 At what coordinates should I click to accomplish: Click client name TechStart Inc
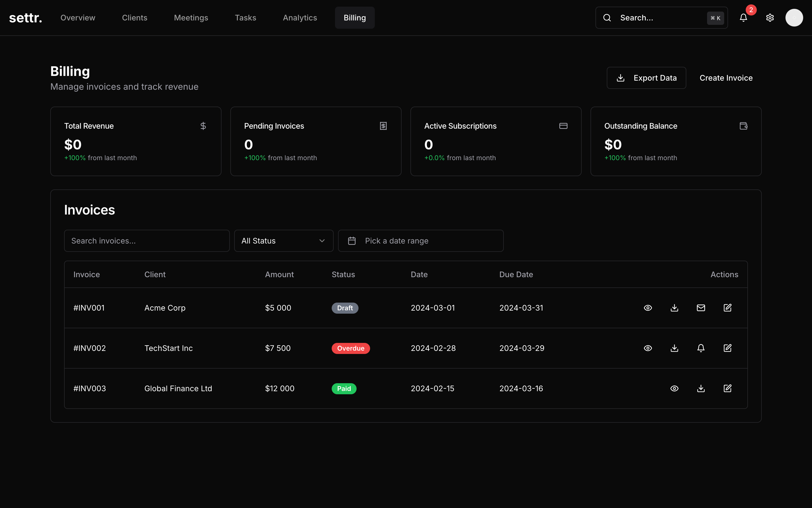click(168, 348)
